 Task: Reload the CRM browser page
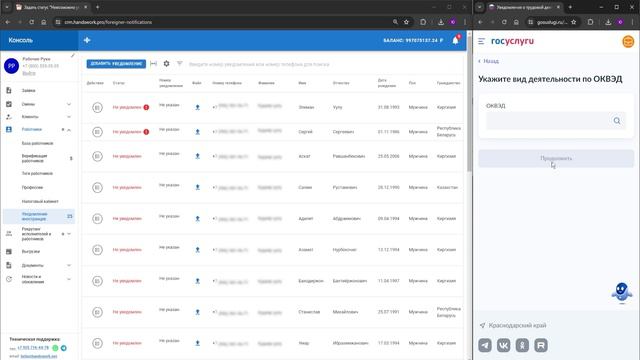tap(31, 22)
